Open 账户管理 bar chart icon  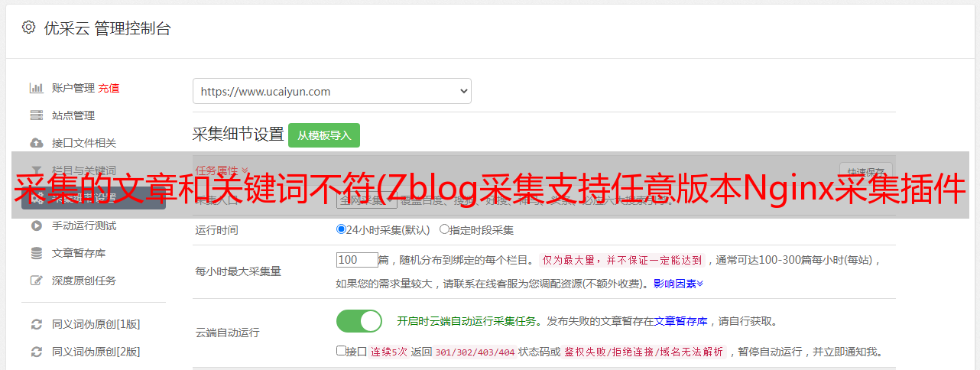pyautogui.click(x=36, y=88)
